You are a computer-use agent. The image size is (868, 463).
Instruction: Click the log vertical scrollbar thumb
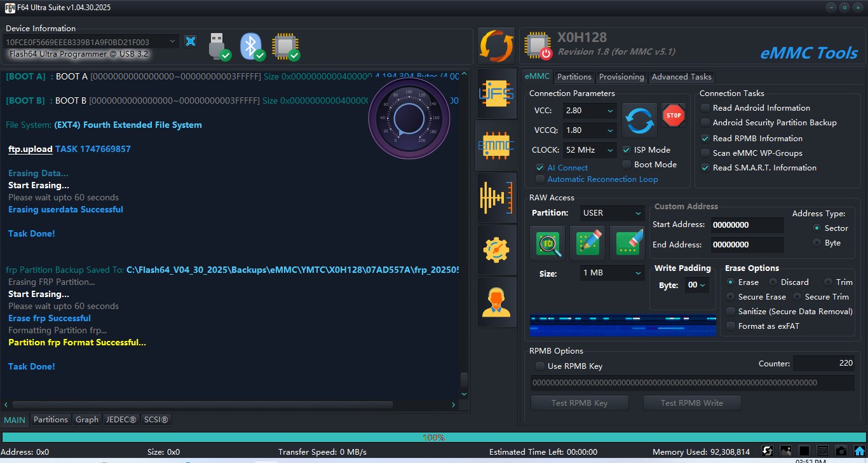tap(464, 380)
